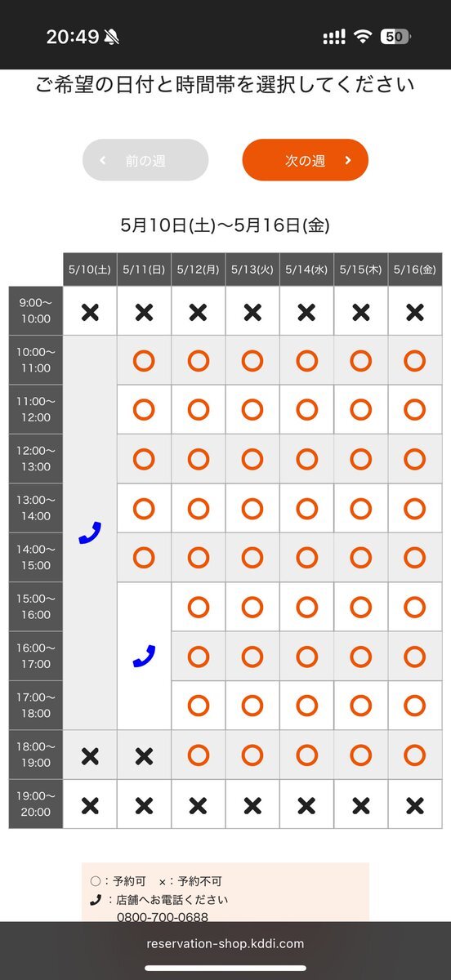Screen dimensions: 451x980
Task: Tap the blue phone icon under 5/10 (Sat)
Action: [90, 533]
